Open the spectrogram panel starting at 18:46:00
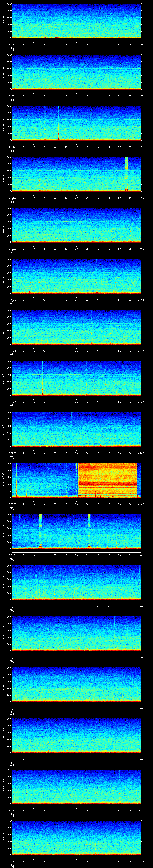This screenshot has height=868, width=153. pyautogui.click(x=77, y=123)
